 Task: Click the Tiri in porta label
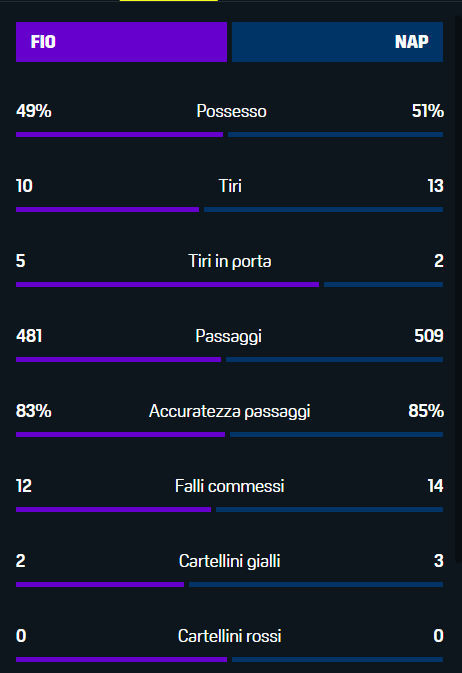tap(230, 261)
